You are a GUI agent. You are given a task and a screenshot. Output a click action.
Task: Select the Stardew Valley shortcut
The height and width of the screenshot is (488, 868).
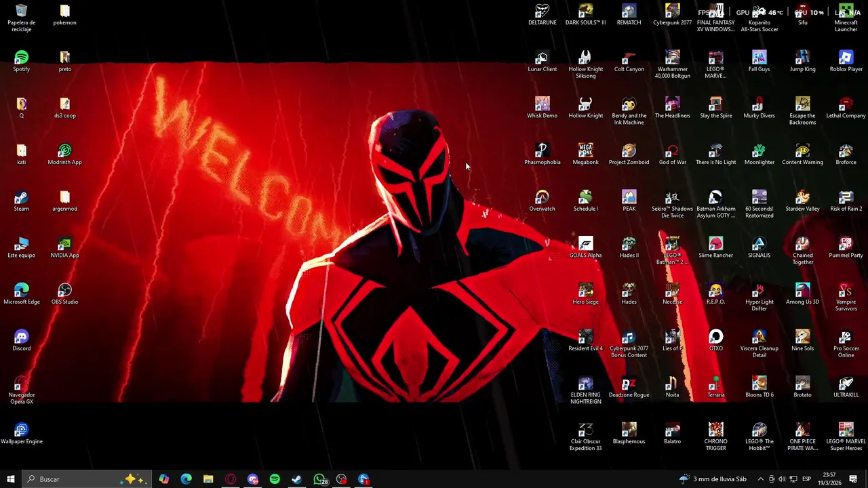[x=802, y=201]
